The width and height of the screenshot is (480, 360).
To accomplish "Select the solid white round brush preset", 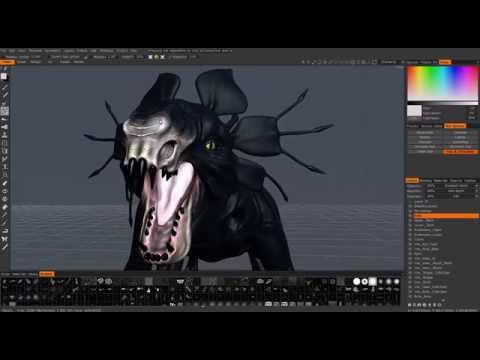I will point(356,282).
